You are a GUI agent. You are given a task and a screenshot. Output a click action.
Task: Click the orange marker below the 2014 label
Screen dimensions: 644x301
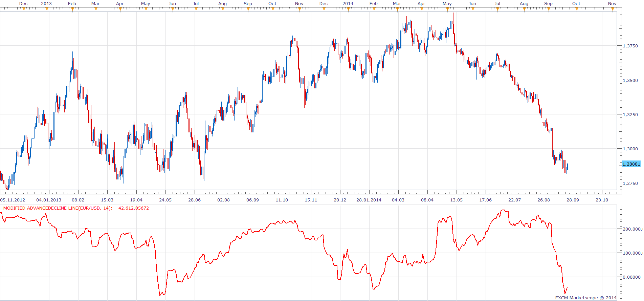pyautogui.click(x=348, y=9)
